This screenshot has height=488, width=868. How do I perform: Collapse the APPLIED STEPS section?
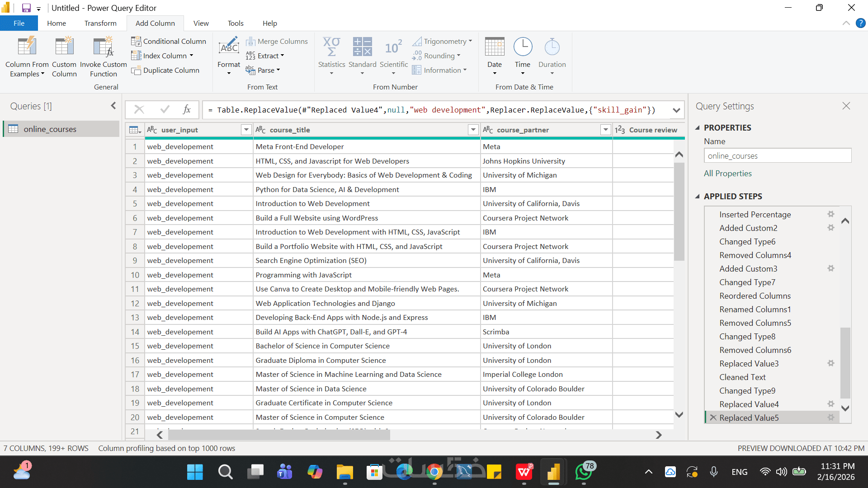click(698, 197)
